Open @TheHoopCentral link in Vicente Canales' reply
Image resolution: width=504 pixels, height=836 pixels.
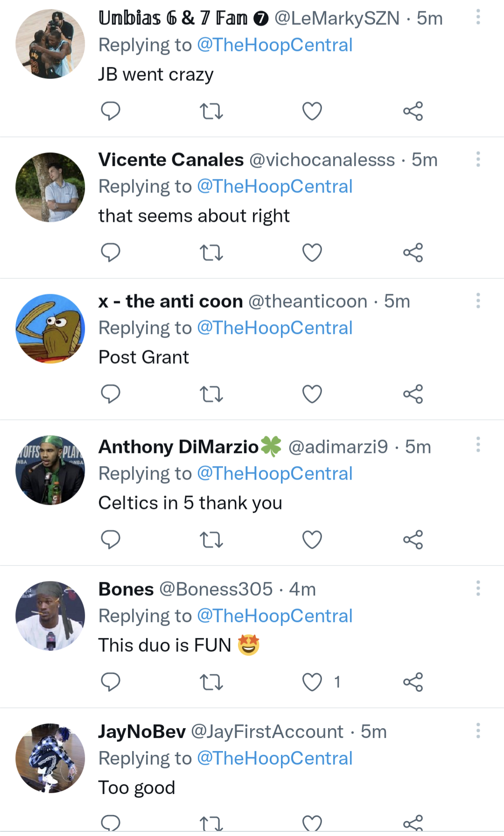click(x=274, y=187)
